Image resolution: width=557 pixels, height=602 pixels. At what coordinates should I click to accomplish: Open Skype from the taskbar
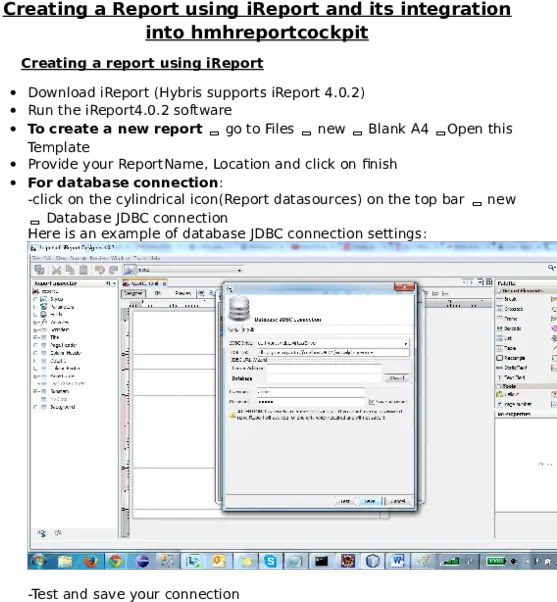(270, 562)
